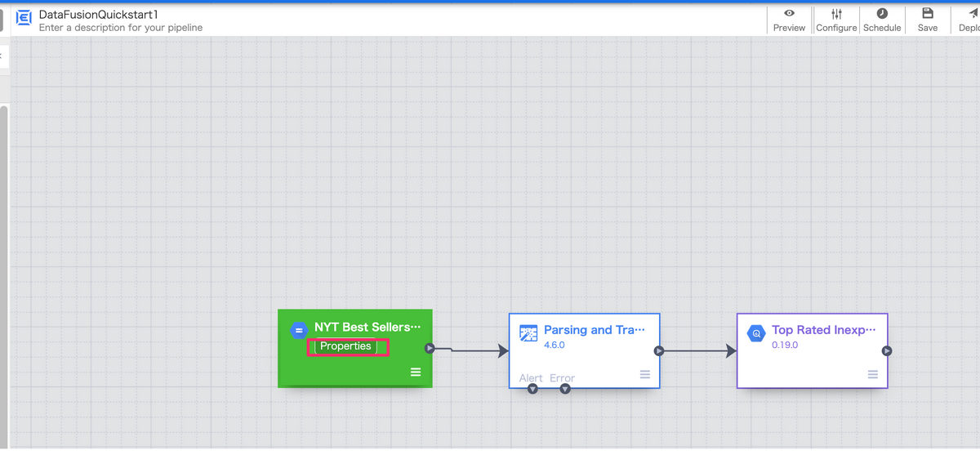Click the Wrangler icon on Parsing node
Viewport: 980px width, 468px height.
point(528,333)
